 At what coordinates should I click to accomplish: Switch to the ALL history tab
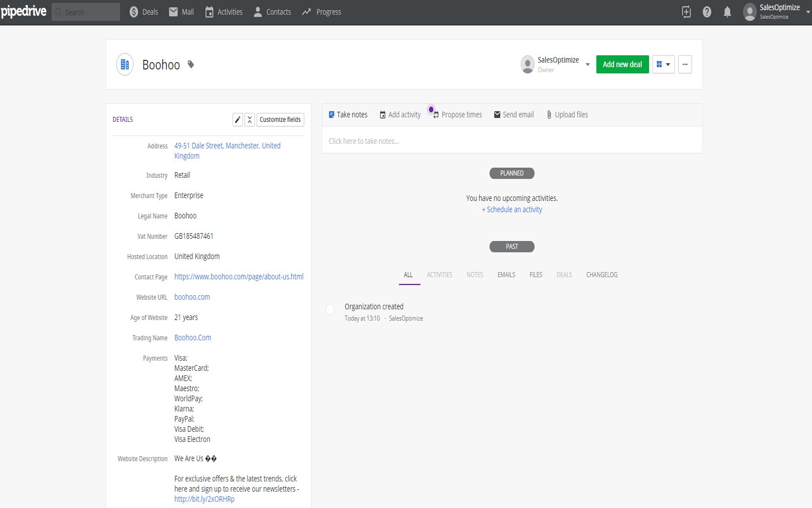click(x=408, y=275)
